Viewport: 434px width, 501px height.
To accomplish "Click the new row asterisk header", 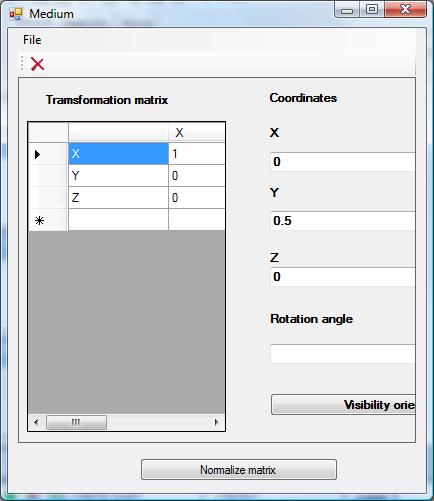I will (x=39, y=220).
